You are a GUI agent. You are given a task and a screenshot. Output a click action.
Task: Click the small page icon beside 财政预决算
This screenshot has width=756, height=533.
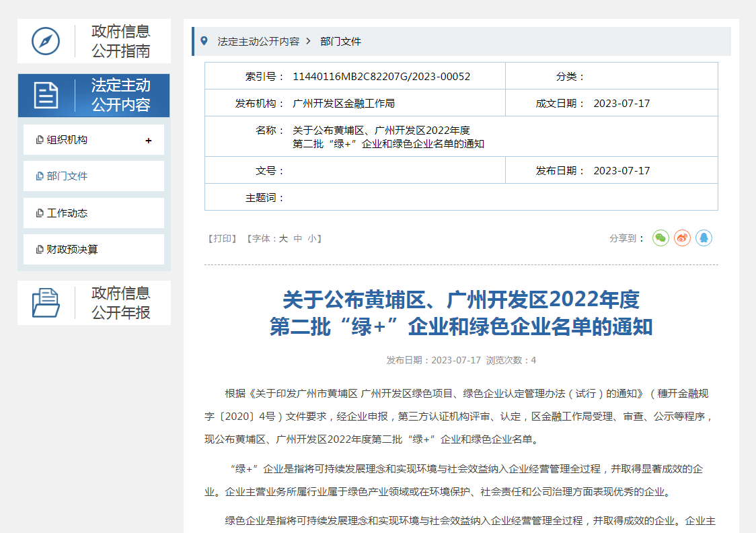[x=40, y=250]
